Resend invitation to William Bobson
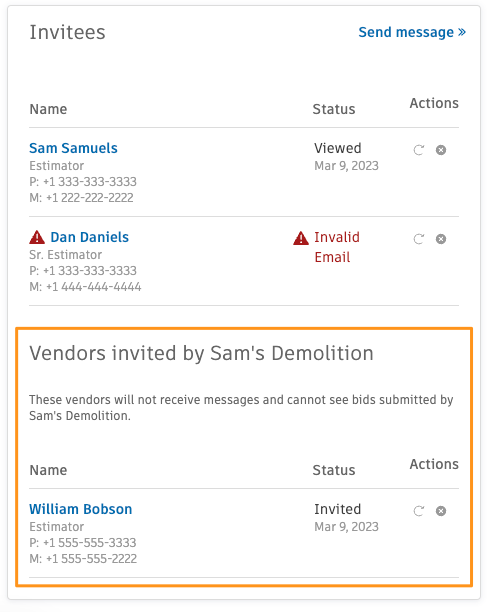Viewport: 489px width, 612px height. (x=419, y=511)
